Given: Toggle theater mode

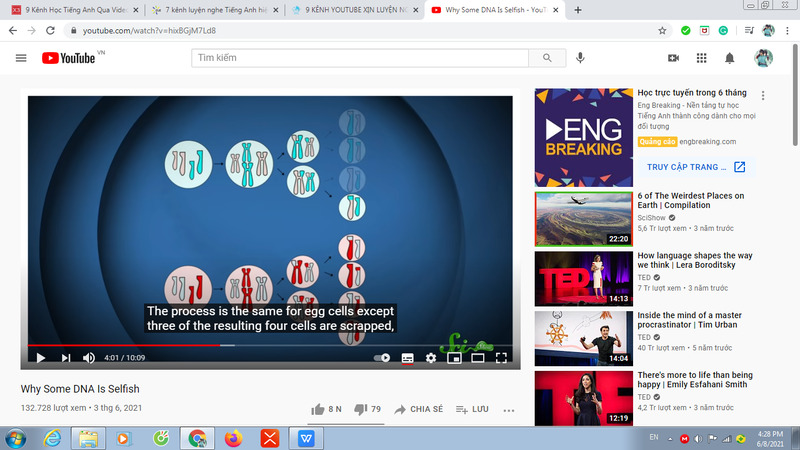Looking at the screenshot, I should click(x=478, y=358).
